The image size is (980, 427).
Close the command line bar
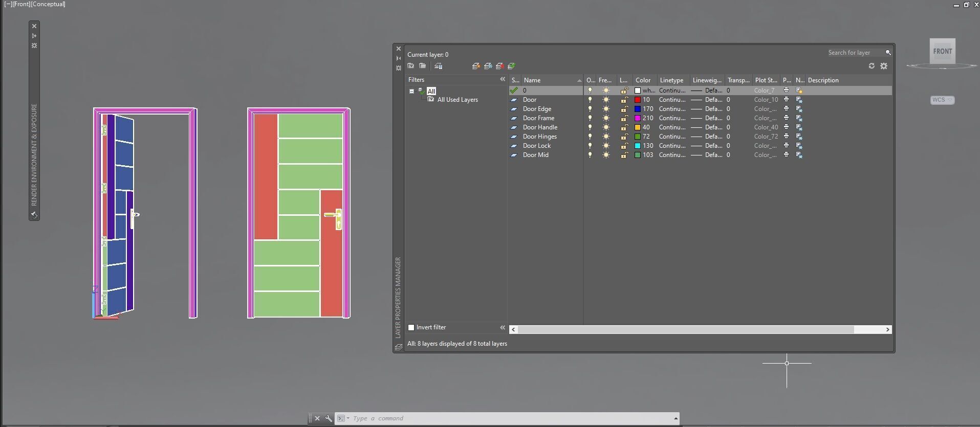pos(317,418)
